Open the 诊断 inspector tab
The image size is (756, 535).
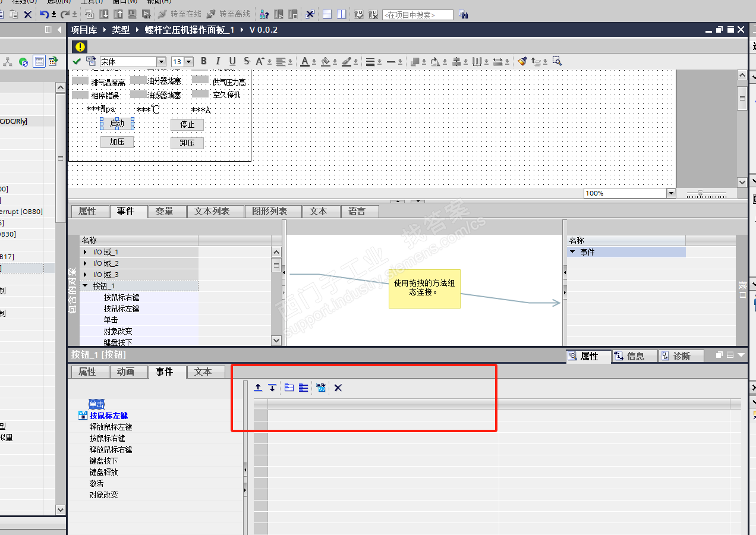pos(681,356)
